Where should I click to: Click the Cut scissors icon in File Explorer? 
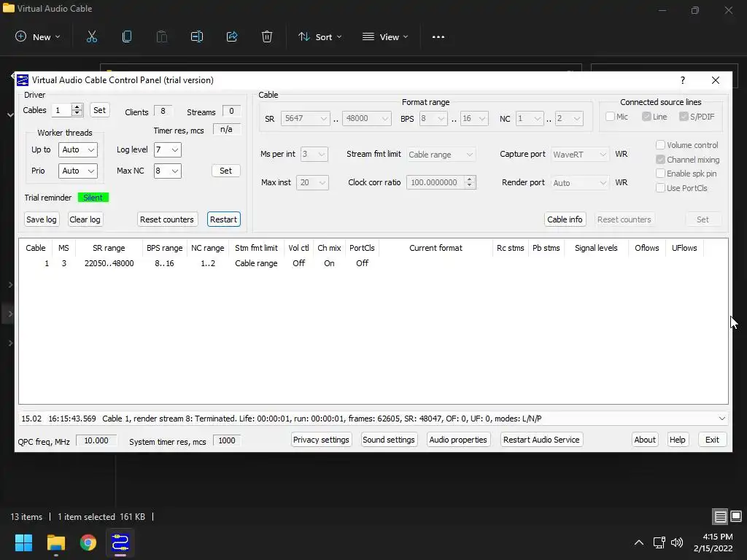tap(92, 36)
